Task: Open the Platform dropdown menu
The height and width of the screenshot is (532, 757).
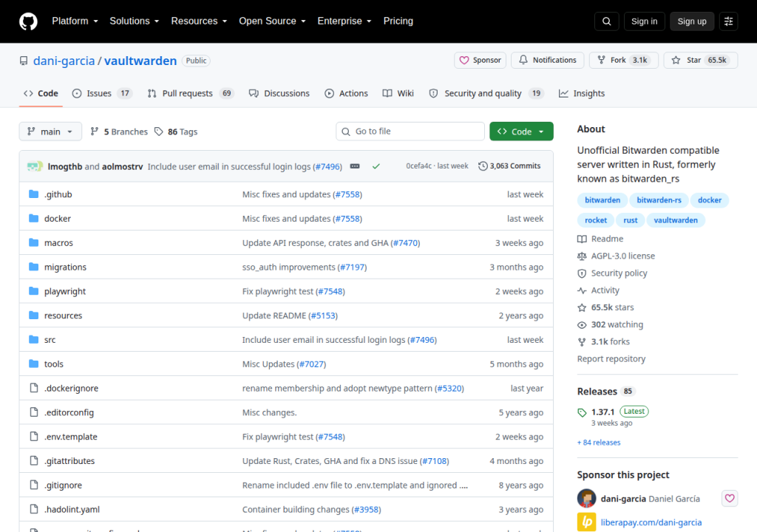Action: coord(75,21)
